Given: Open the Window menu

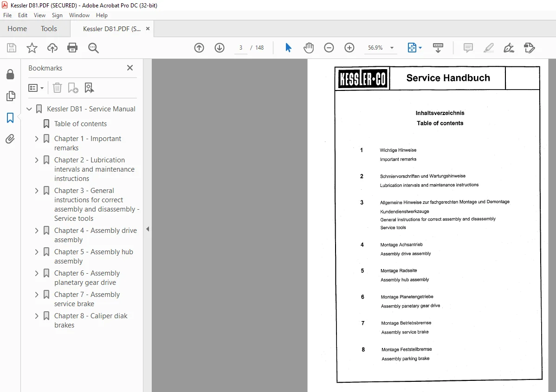Looking at the screenshot, I should pos(79,15).
